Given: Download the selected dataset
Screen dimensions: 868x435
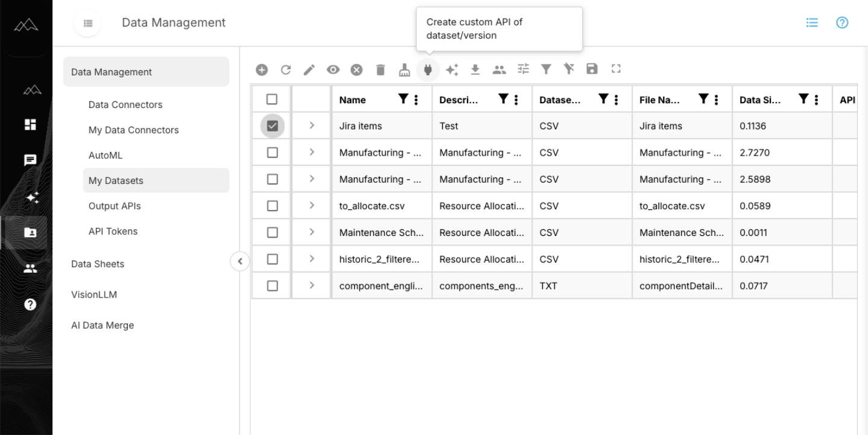Looking at the screenshot, I should tap(475, 69).
